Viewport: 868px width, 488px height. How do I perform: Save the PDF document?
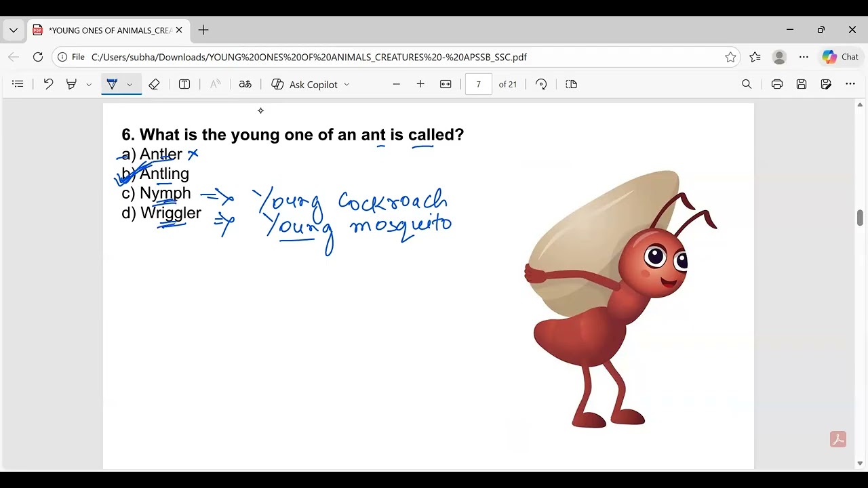point(802,84)
